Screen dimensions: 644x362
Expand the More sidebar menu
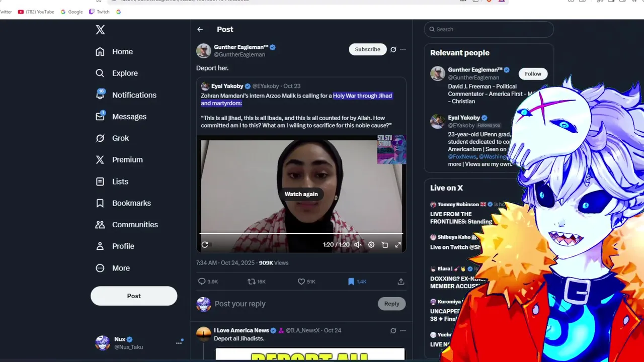113,268
